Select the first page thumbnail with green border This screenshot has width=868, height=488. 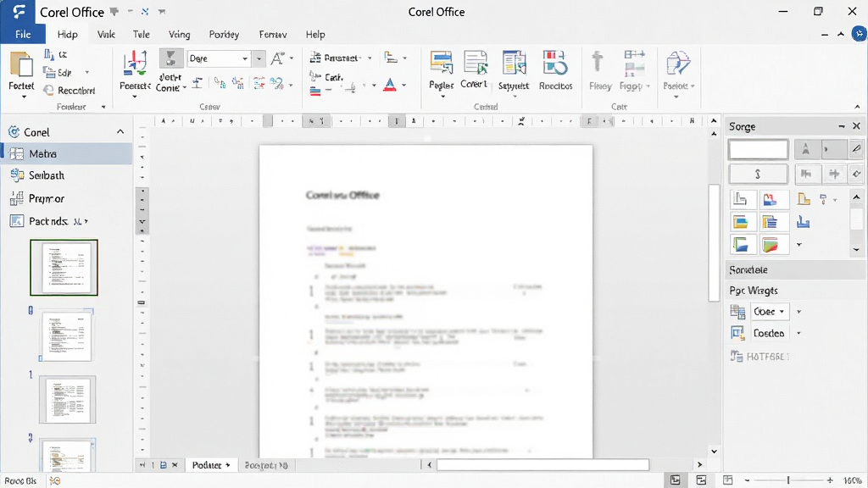coord(64,267)
